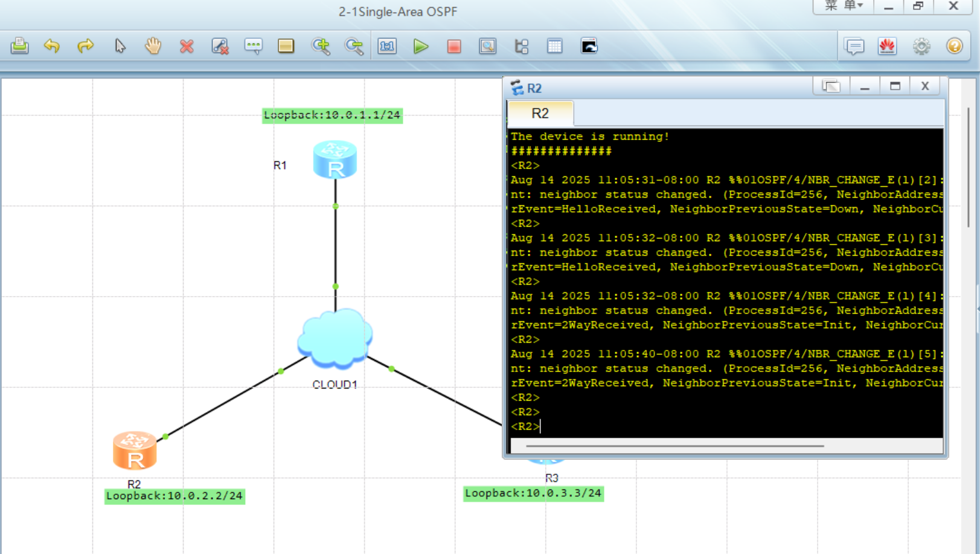Open the data capture tool
The height and width of the screenshot is (554, 980).
(x=488, y=46)
